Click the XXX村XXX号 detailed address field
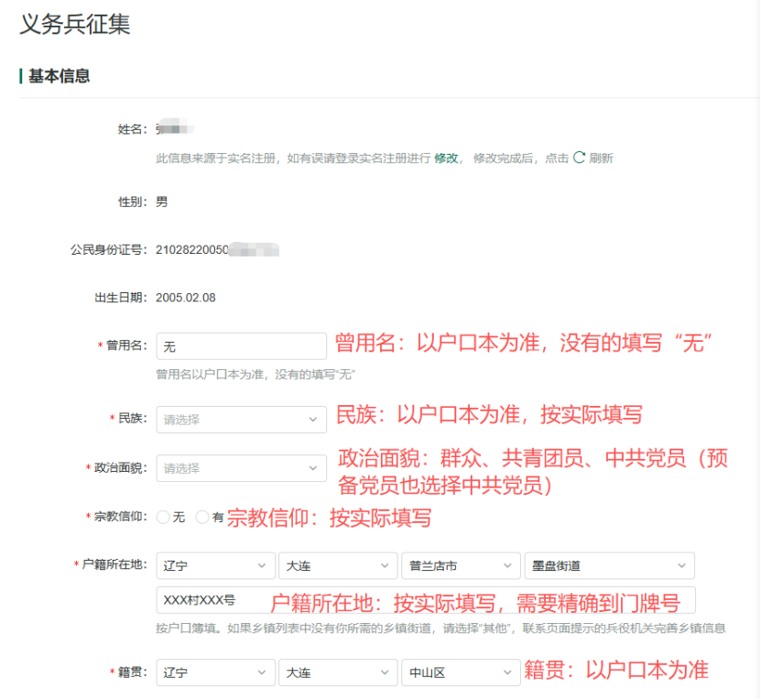The width and height of the screenshot is (761, 700). (211, 600)
